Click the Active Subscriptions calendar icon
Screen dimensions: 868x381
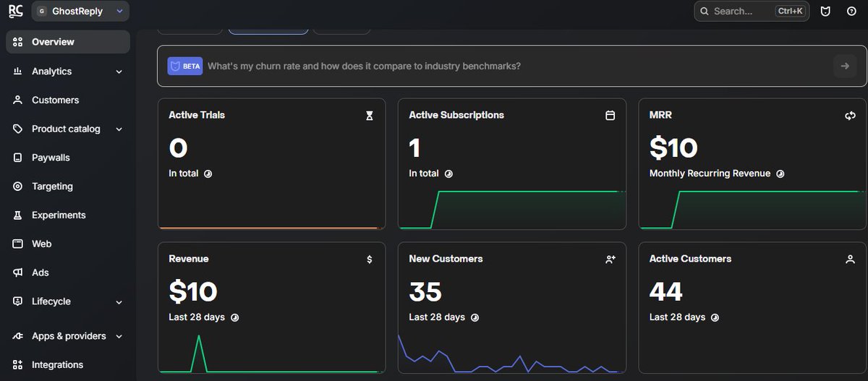610,116
